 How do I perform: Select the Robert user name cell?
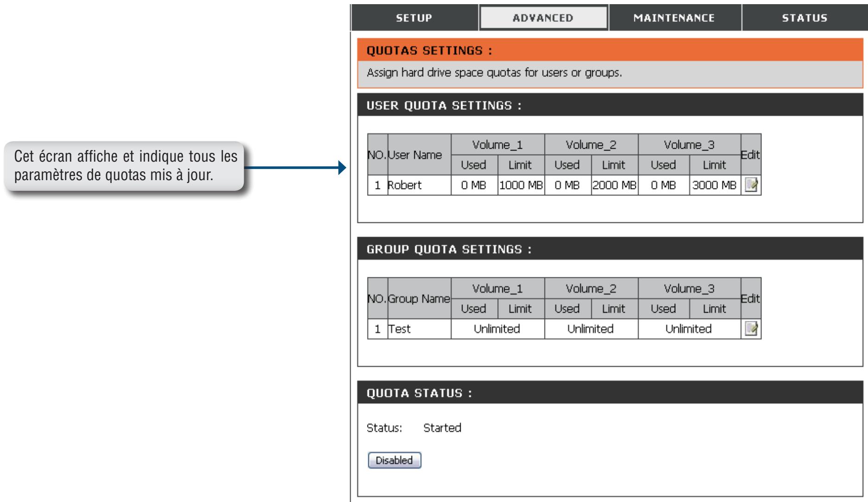click(x=419, y=185)
